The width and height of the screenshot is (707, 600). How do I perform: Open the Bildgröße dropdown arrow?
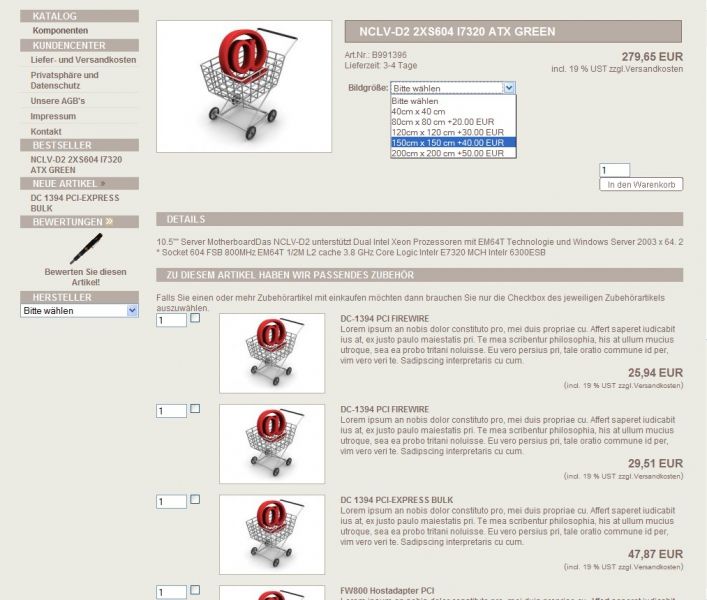click(x=509, y=88)
